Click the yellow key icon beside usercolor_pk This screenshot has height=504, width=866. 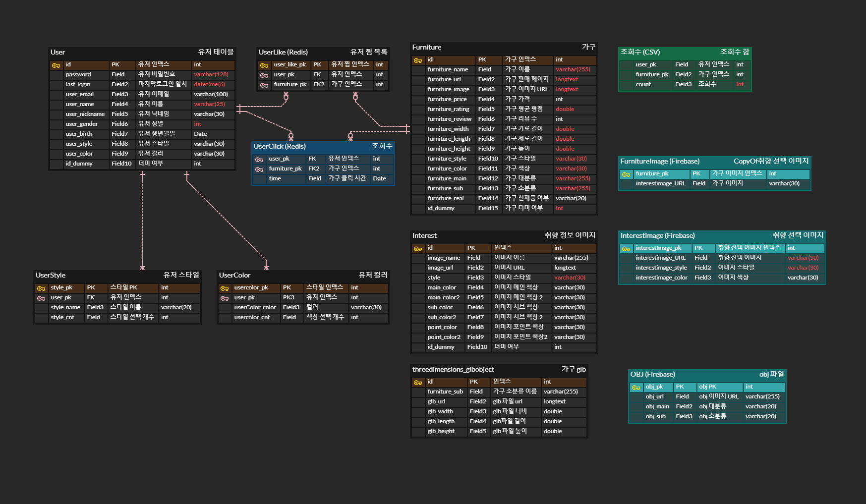pyautogui.click(x=225, y=288)
